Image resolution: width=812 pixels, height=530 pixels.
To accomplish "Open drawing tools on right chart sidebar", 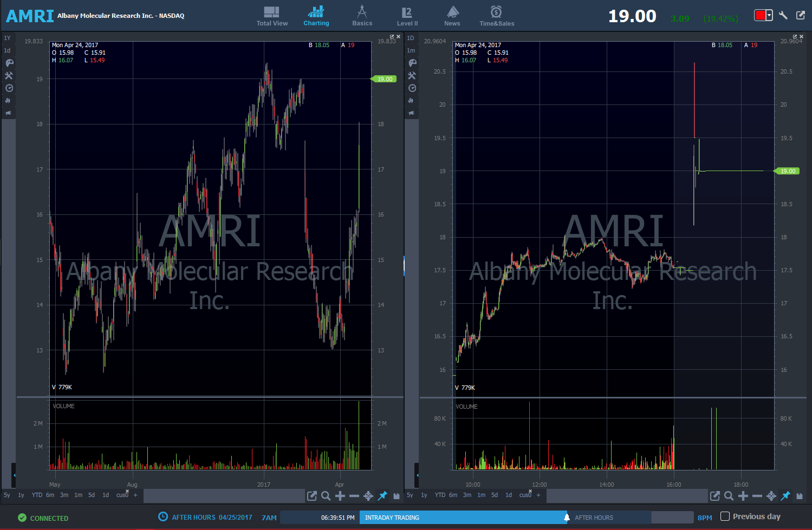I will tap(412, 76).
